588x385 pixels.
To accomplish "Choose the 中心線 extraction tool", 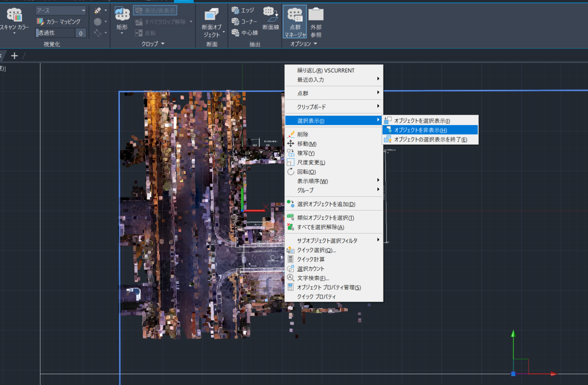I will click(245, 33).
